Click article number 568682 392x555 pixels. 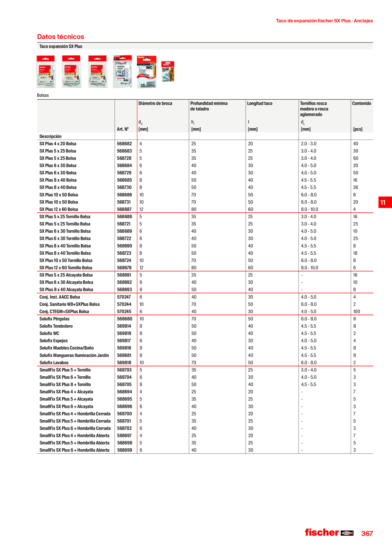click(x=125, y=144)
